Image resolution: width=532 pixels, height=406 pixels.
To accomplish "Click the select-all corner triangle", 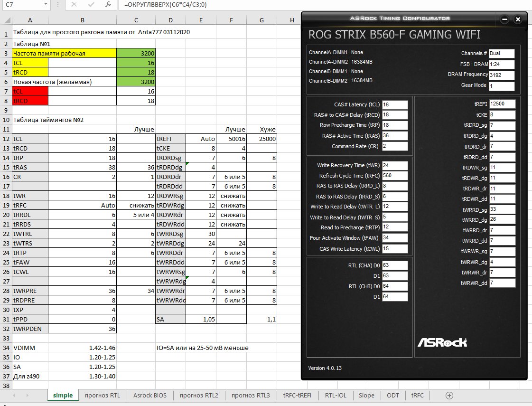I will pos(8,20).
